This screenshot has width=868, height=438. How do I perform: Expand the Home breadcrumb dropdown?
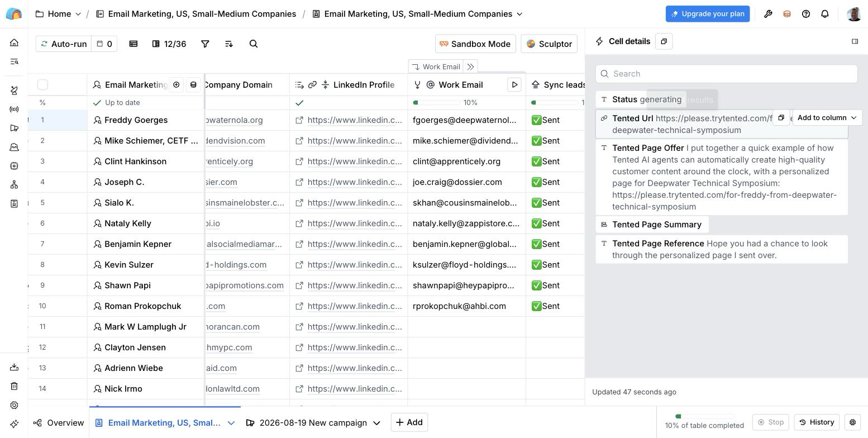point(78,14)
